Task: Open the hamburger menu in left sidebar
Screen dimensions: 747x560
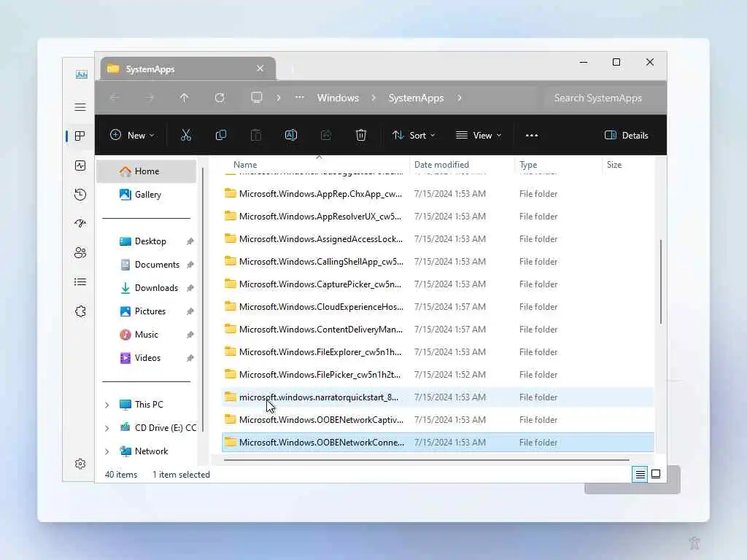Action: pos(80,107)
